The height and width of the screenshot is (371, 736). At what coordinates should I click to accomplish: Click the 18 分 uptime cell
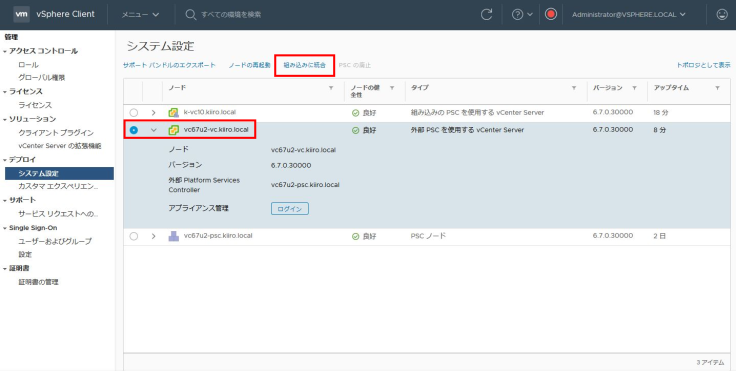660,113
